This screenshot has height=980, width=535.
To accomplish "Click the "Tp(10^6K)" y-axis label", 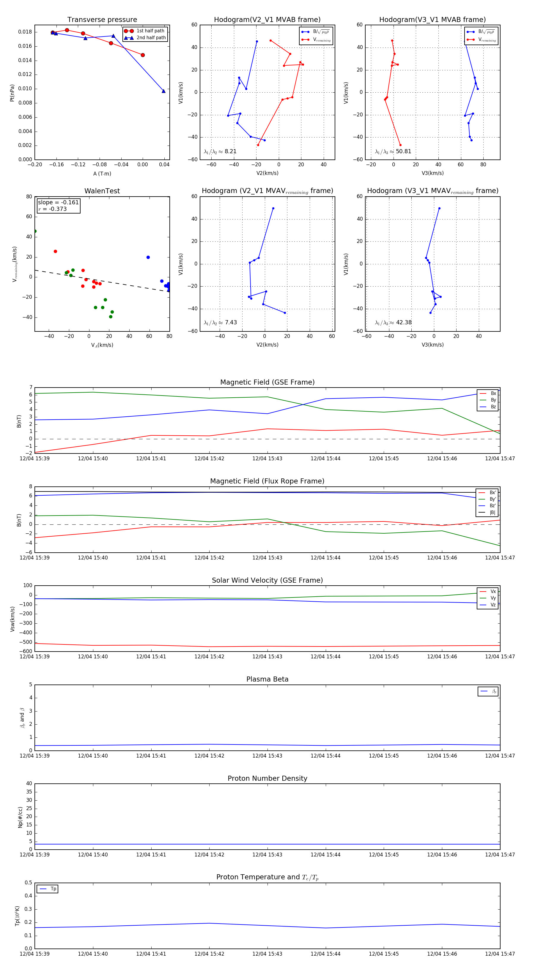I will (17, 916).
